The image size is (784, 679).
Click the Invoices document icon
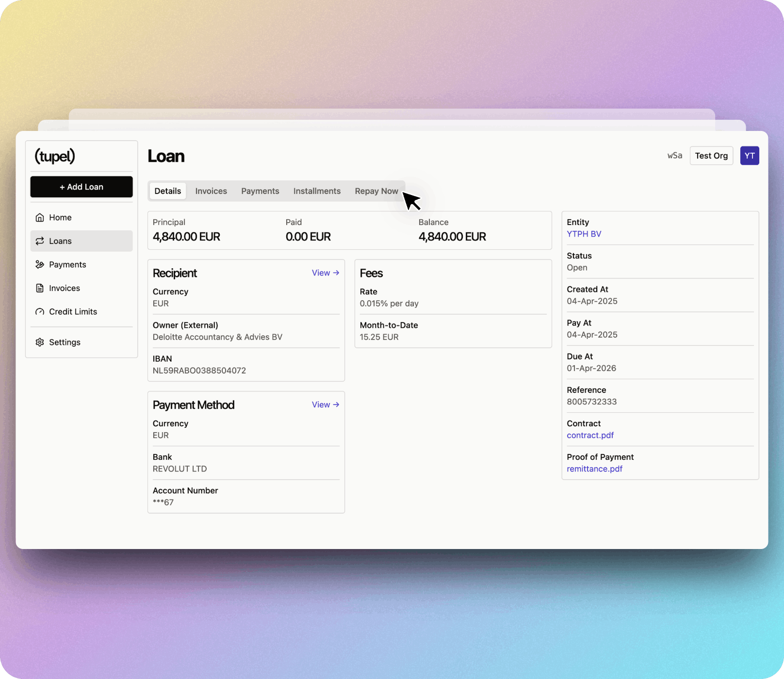[x=40, y=288]
